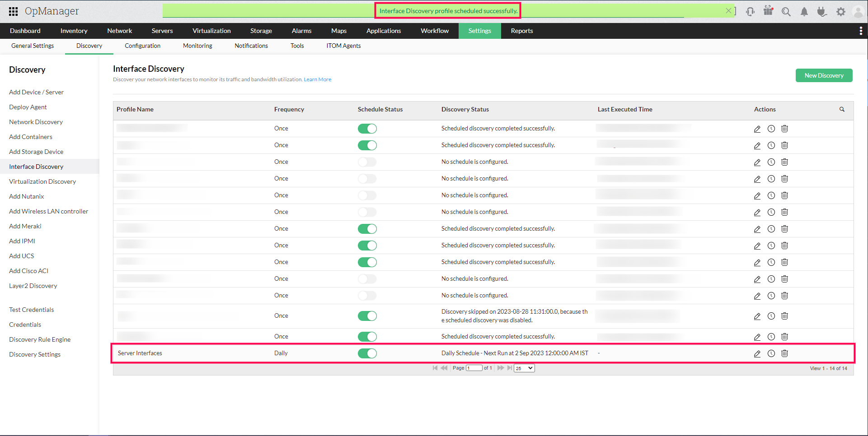The height and width of the screenshot is (436, 868).
Task: Open Deploy Agent in sidebar
Action: 28,107
